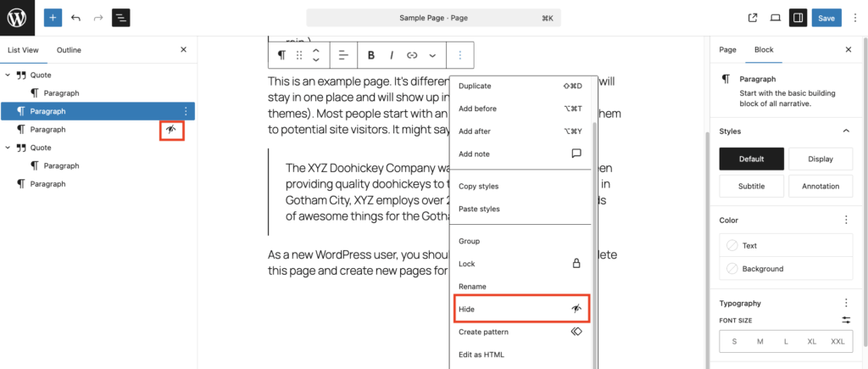868x369 pixels.
Task: Open the Background color swatch
Action: click(785, 269)
